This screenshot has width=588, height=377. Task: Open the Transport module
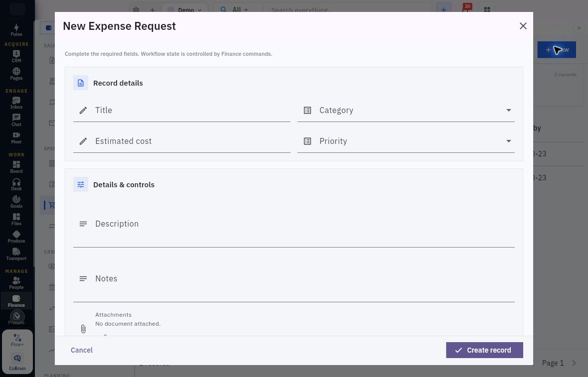(16, 254)
